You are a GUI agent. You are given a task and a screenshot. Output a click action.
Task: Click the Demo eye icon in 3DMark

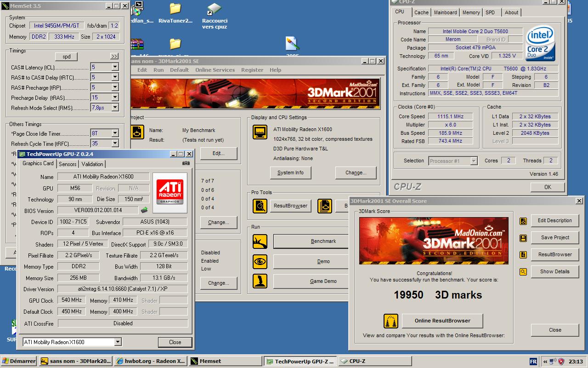point(260,262)
